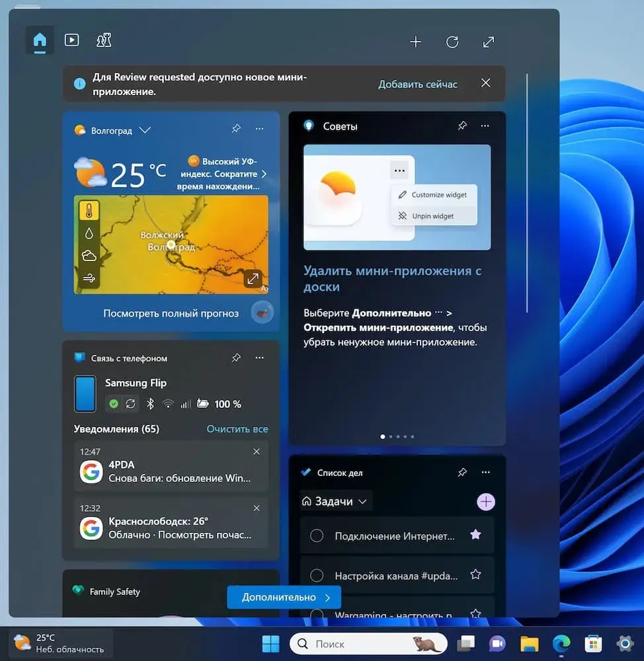
Task: Open Microsoft Edge from taskbar
Action: 561,643
